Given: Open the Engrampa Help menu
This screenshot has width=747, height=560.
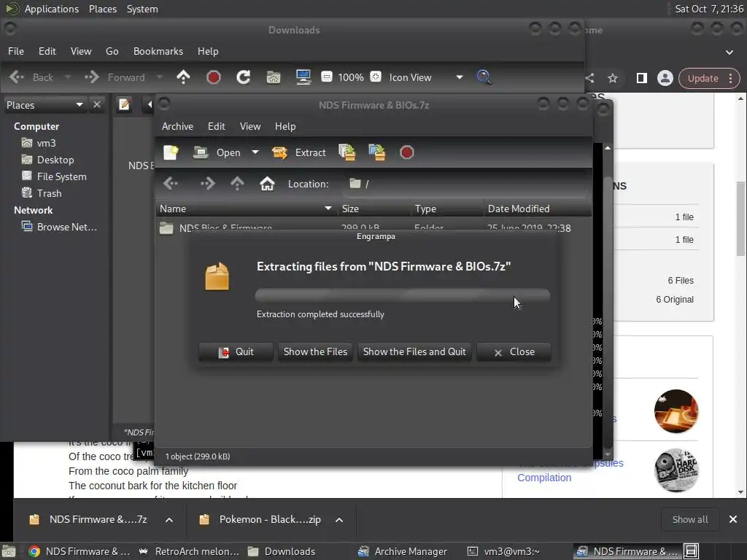Looking at the screenshot, I should 285,126.
